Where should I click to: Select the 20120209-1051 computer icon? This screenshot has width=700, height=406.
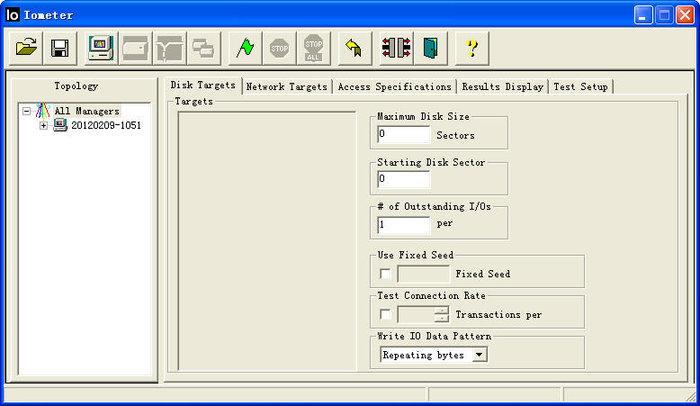click(x=60, y=125)
